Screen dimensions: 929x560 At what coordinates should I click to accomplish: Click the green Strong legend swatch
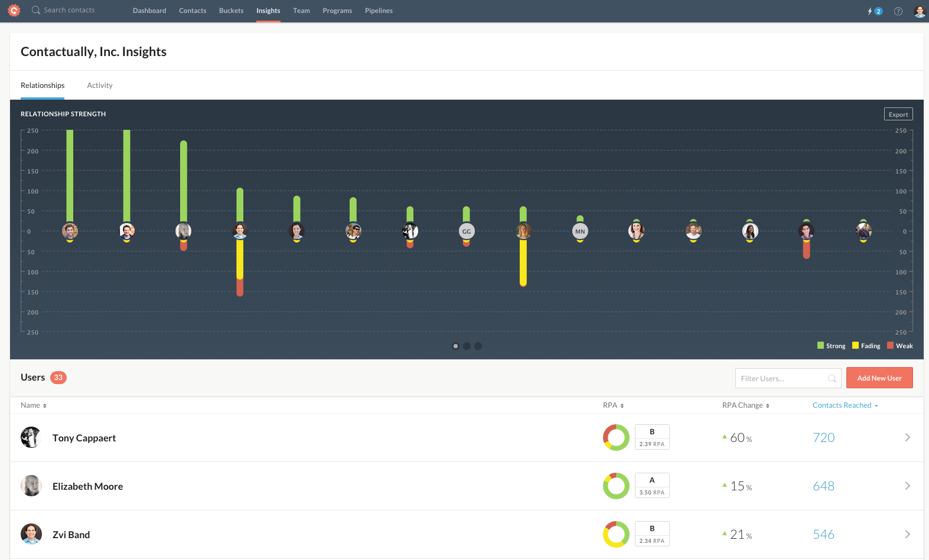820,346
